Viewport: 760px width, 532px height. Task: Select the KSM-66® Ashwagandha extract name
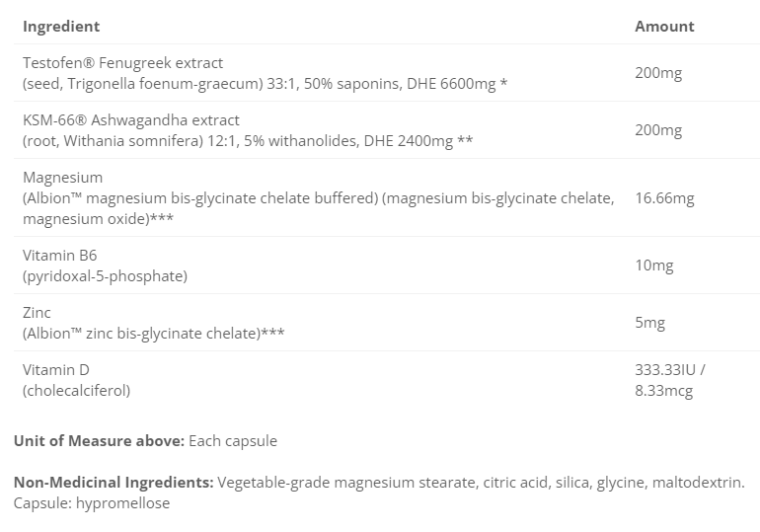(x=131, y=120)
